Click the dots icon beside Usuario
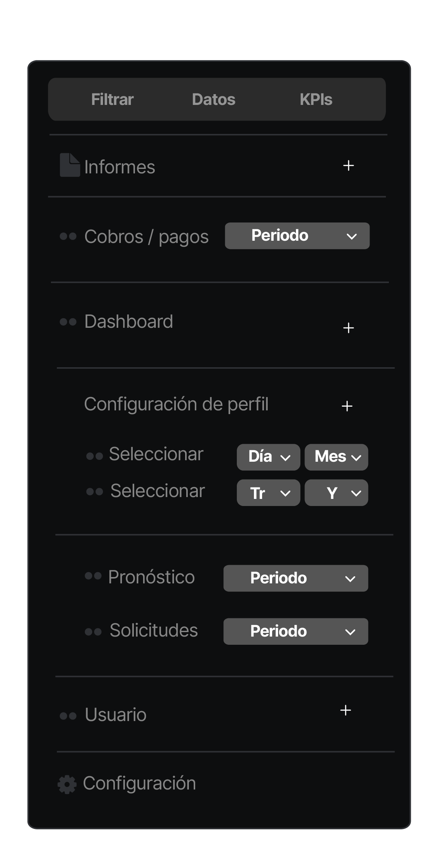The height and width of the screenshot is (868, 432). [x=68, y=715]
